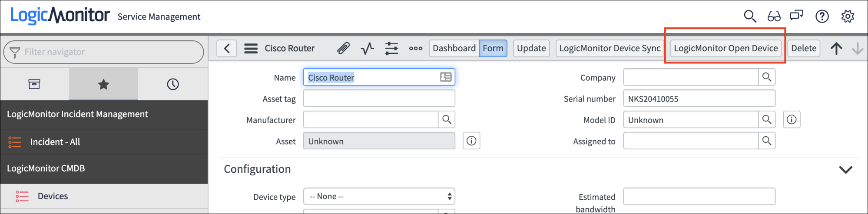The width and height of the screenshot is (868, 214).
Task: Switch to Dashboard view
Action: pyautogui.click(x=454, y=48)
